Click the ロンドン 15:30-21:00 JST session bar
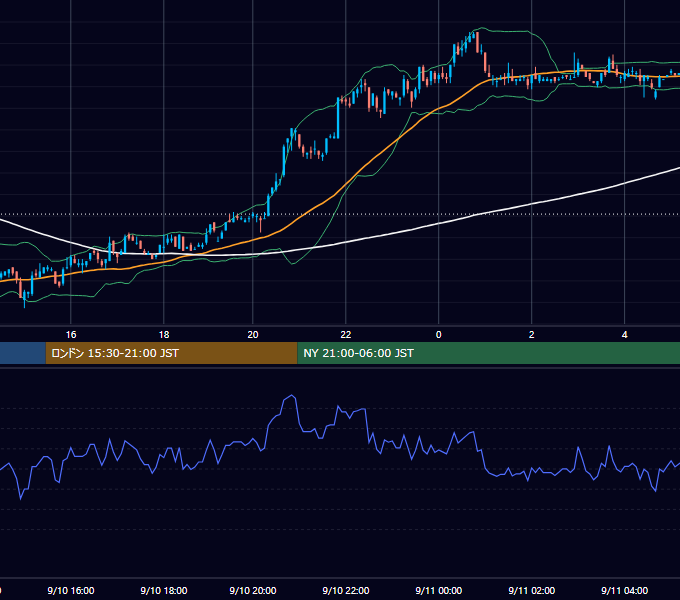680x600 pixels. (x=171, y=353)
